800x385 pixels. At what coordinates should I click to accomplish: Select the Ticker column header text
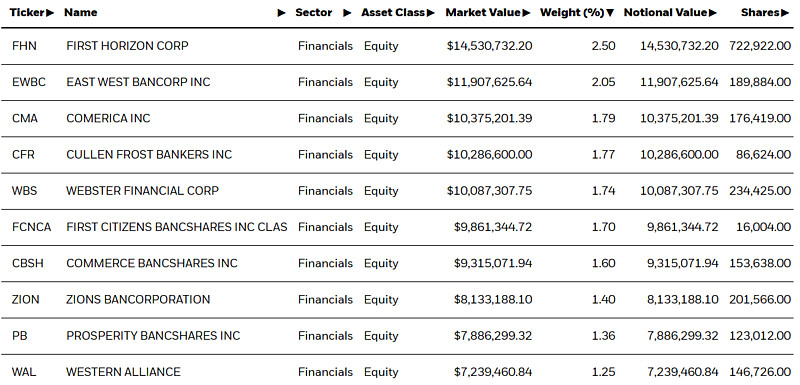pos(28,13)
